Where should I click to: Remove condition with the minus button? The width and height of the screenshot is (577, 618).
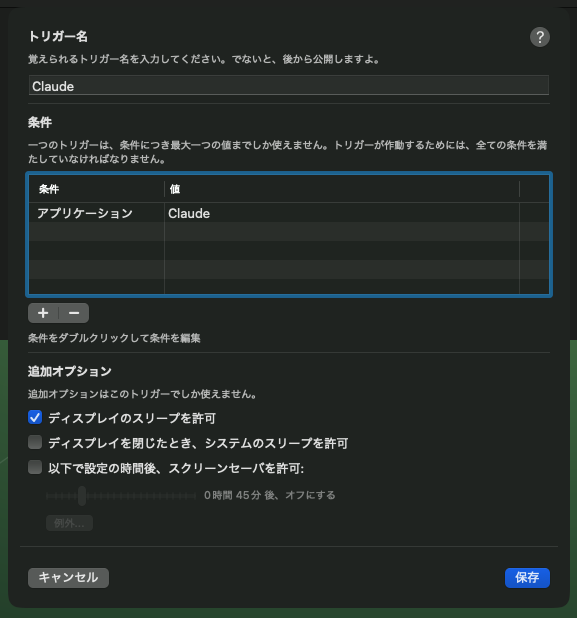pos(74,313)
